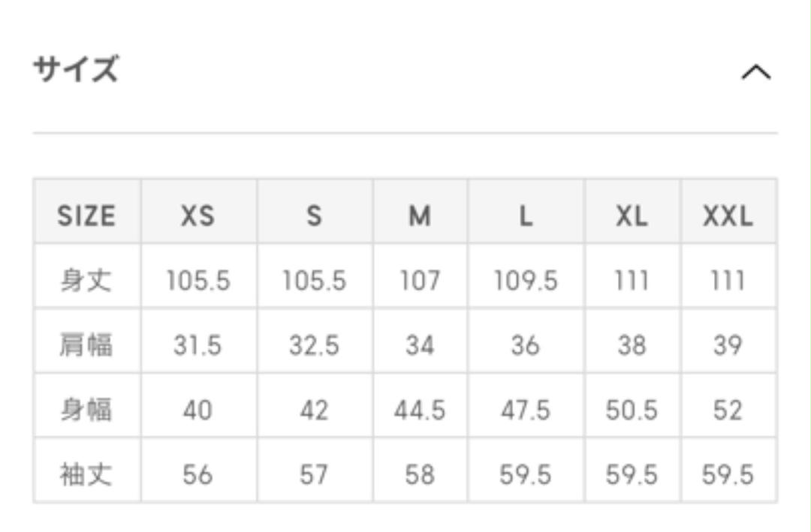811x532 pixels.
Task: Select the XS column header
Action: [x=197, y=215]
